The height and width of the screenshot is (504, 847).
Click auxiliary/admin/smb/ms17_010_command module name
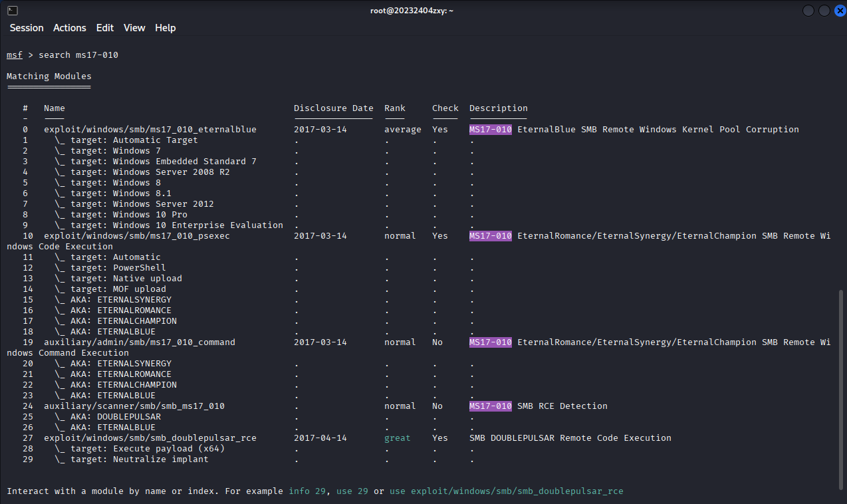pos(140,342)
